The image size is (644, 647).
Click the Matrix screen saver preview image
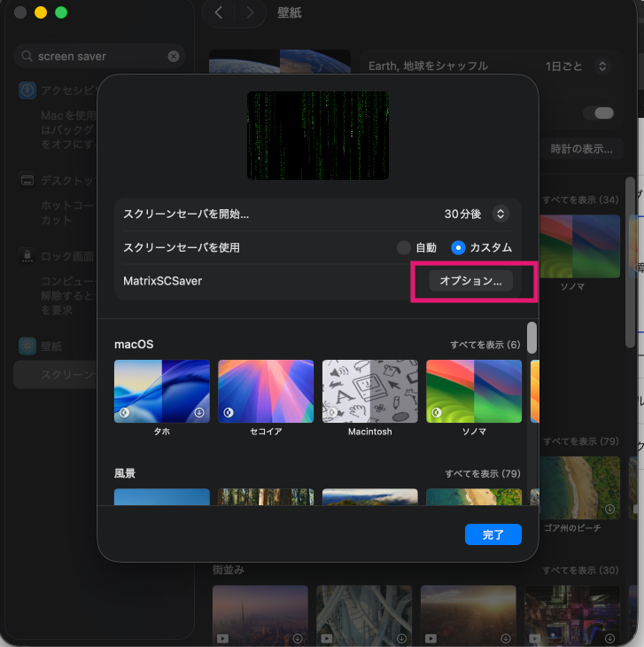[x=317, y=136]
